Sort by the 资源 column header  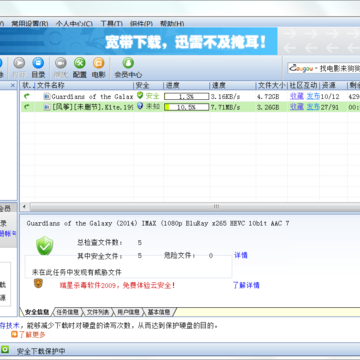333,85
